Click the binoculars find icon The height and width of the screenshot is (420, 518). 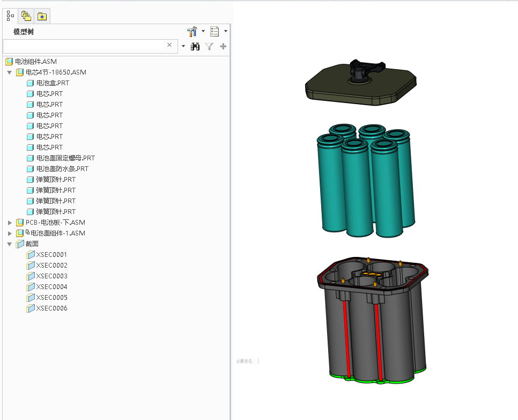195,46
